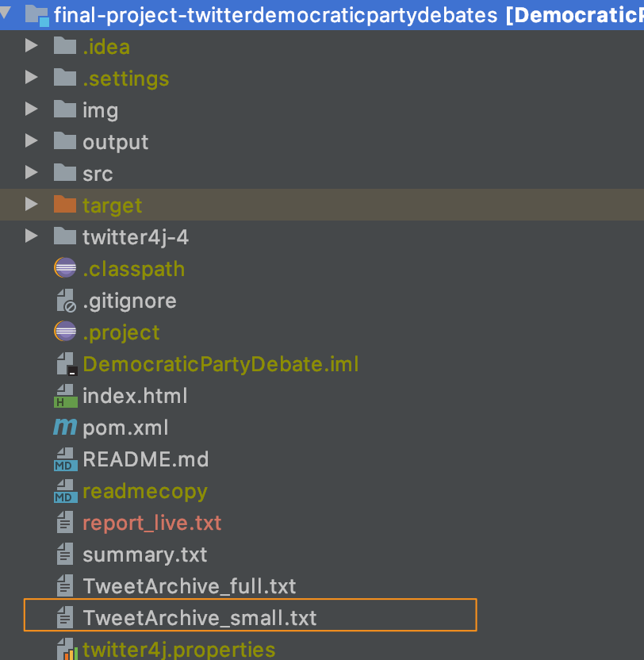Expand the .idea folder arrow
The height and width of the screenshot is (660, 644).
[31, 45]
